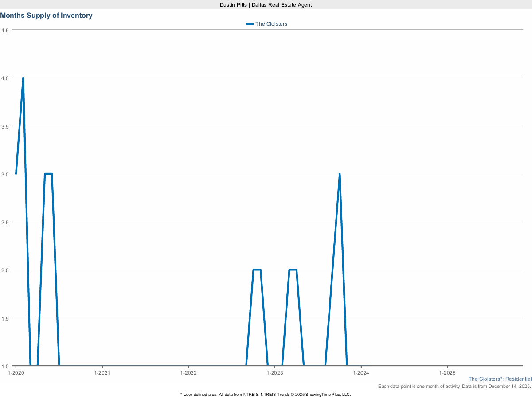Click the 1-2022 x-axis label
The width and height of the screenshot is (532, 399).
[x=189, y=373]
